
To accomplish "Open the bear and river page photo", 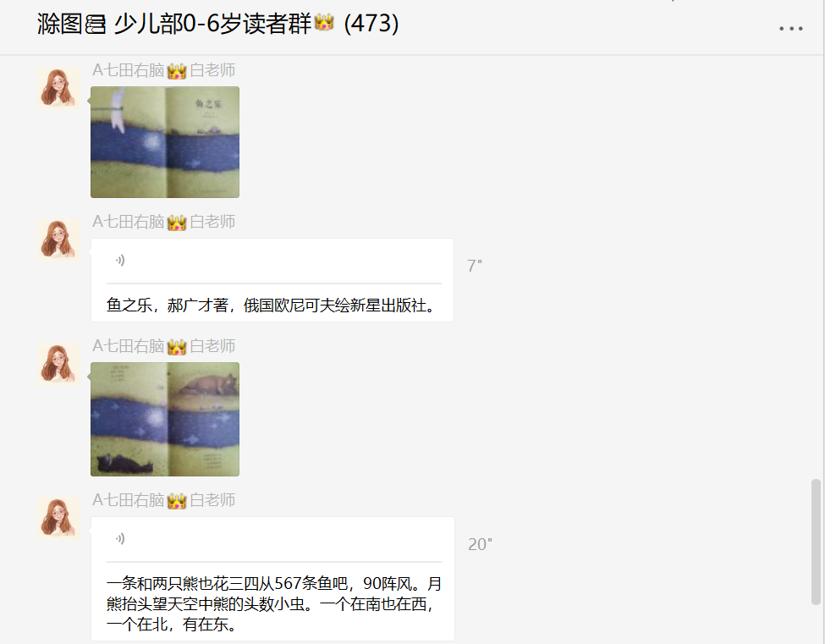I will coord(165,420).
